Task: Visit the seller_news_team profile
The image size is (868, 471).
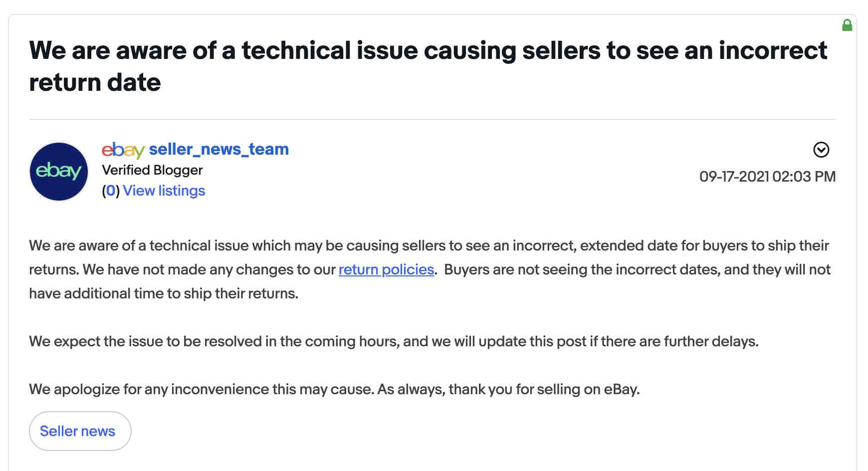Action: (219, 149)
